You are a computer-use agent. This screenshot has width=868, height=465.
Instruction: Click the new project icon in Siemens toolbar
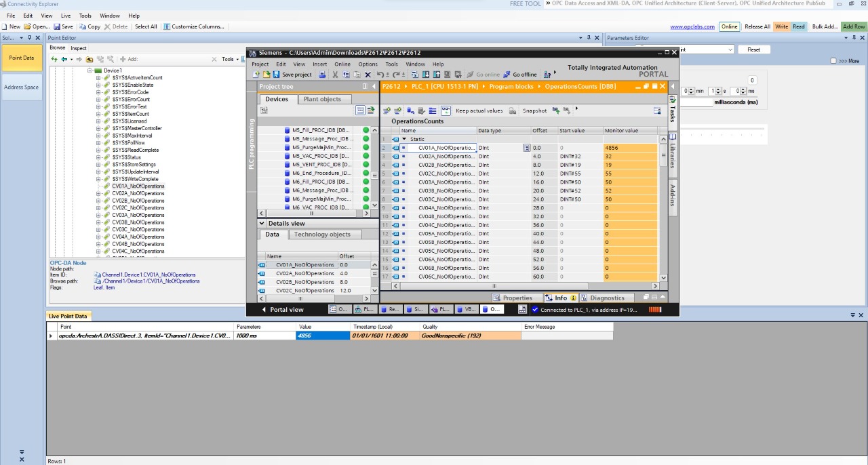[256, 75]
